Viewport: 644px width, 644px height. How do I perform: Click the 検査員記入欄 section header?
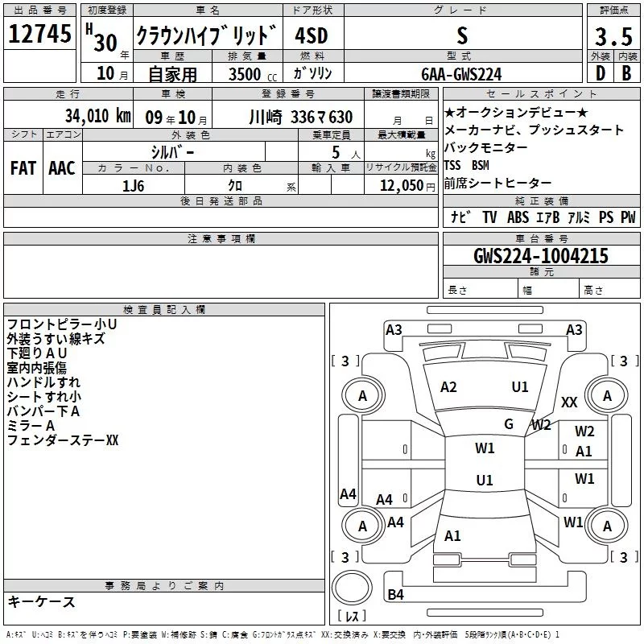(x=164, y=309)
